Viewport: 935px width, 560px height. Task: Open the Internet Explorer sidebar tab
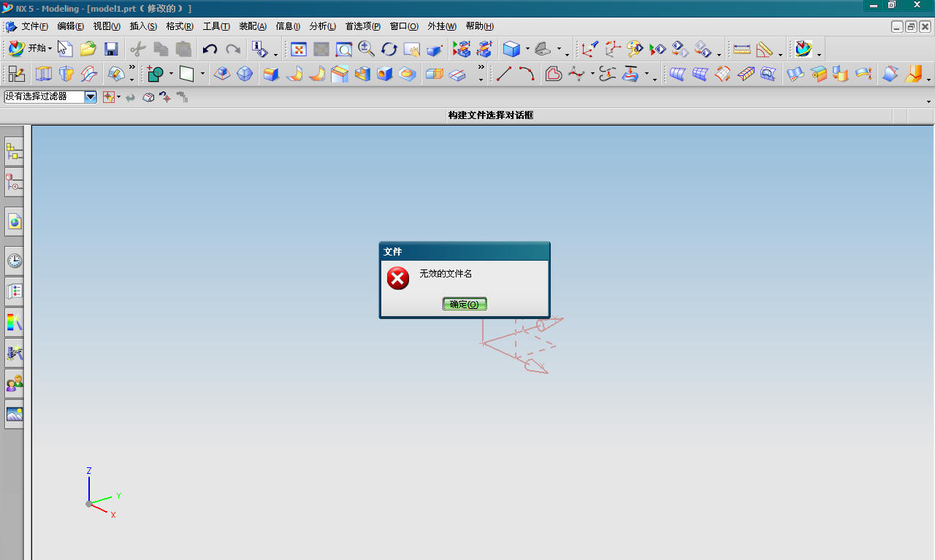click(14, 222)
